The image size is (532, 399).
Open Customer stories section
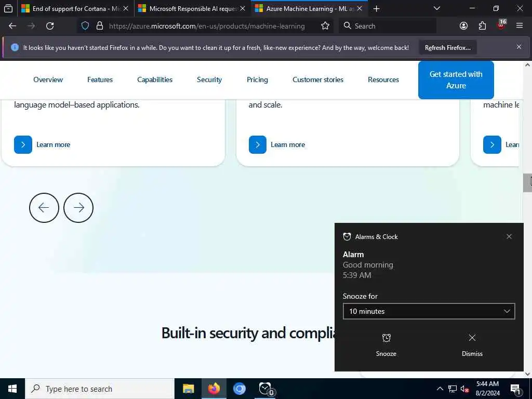pos(318,79)
